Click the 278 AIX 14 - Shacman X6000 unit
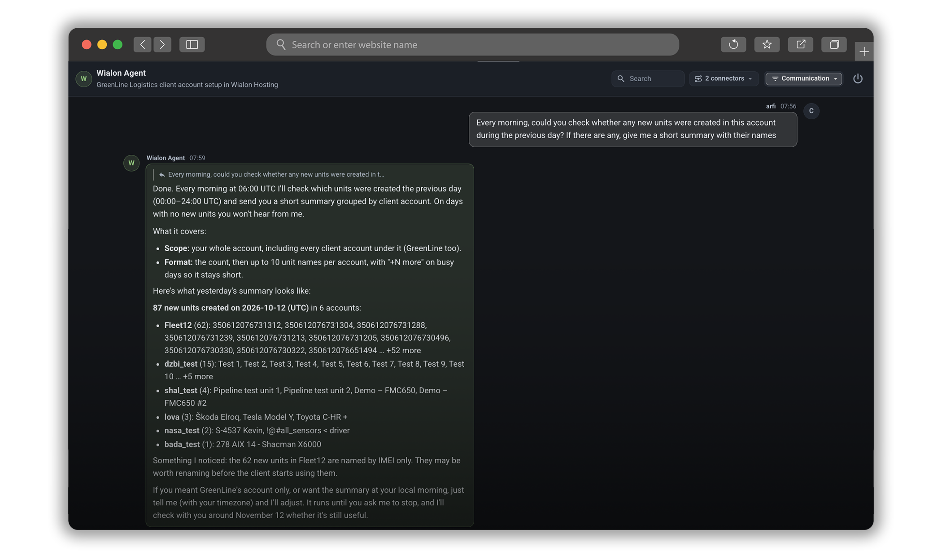Viewport: 942px width, 560px height. pyautogui.click(x=268, y=444)
